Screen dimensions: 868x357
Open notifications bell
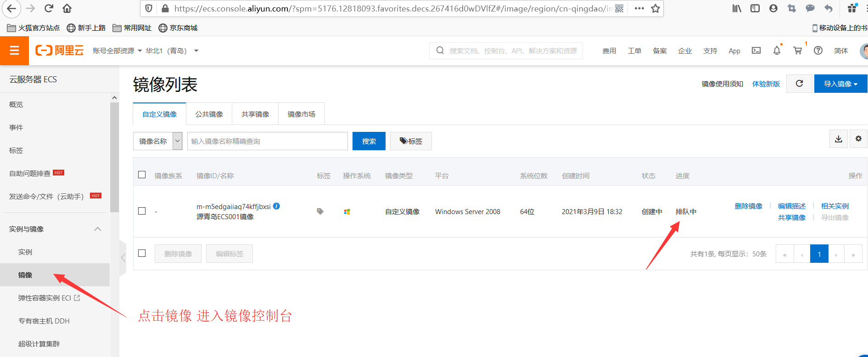pos(777,51)
